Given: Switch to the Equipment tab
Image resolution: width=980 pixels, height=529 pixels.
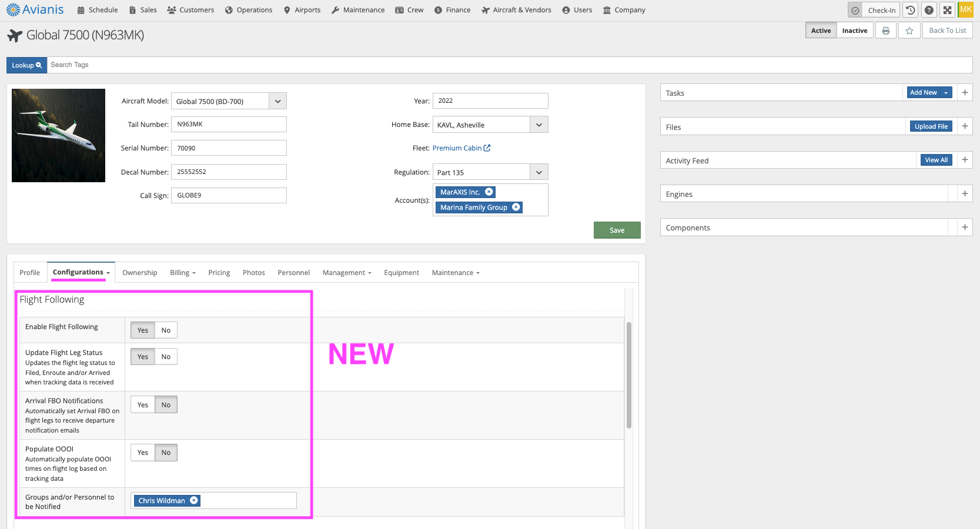Looking at the screenshot, I should [x=402, y=273].
